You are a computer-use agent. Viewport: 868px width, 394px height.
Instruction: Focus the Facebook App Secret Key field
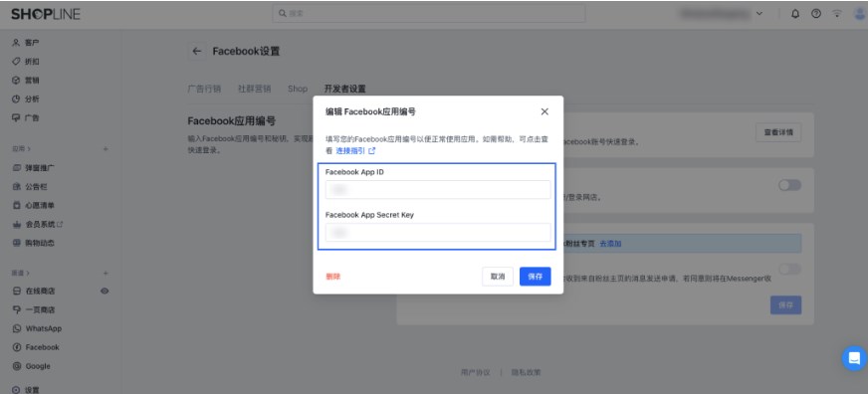438,233
